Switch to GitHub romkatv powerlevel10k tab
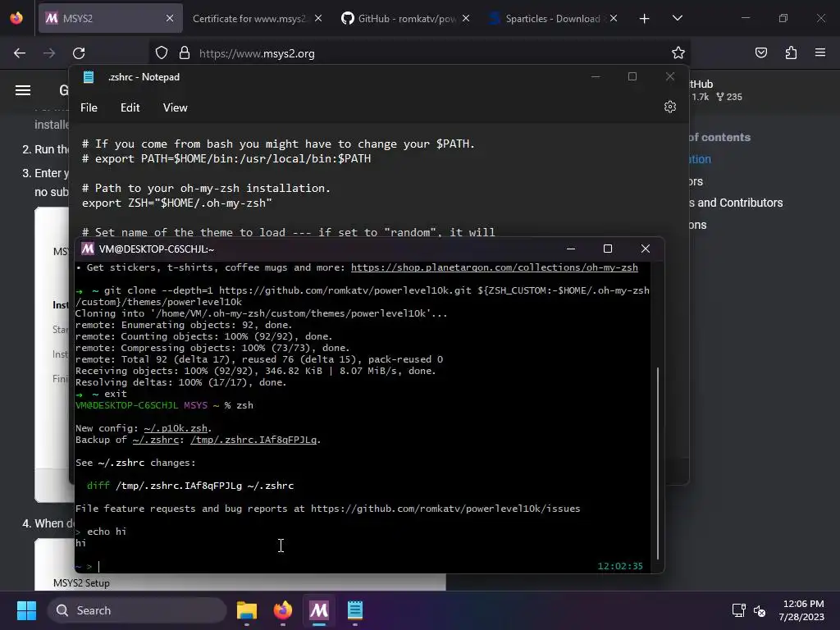This screenshot has height=630, width=840. click(407, 19)
